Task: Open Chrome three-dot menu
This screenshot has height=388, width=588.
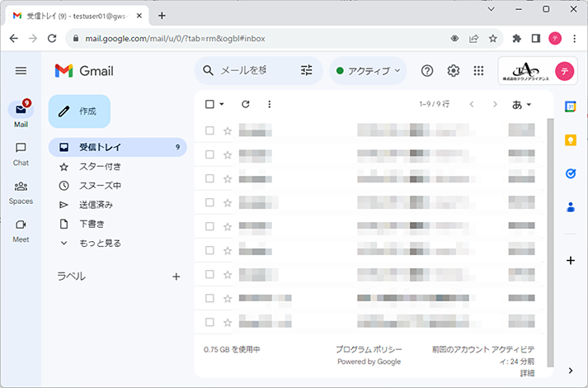Action: point(574,38)
